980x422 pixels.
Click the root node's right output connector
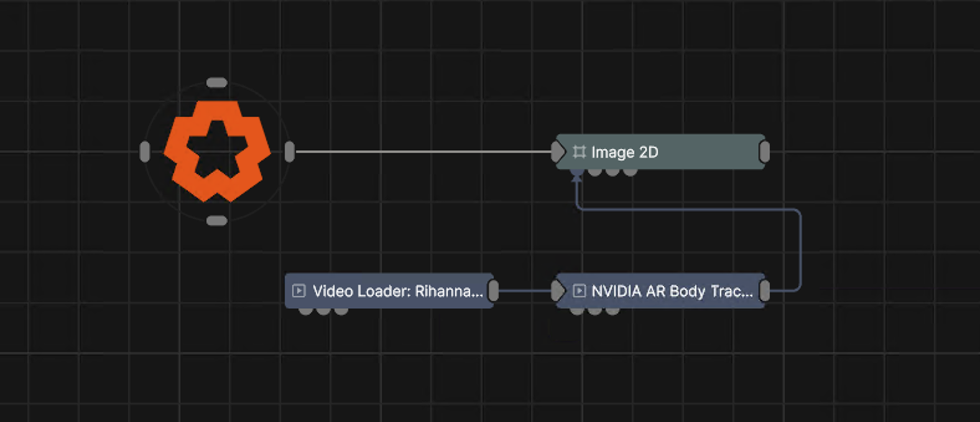point(289,151)
